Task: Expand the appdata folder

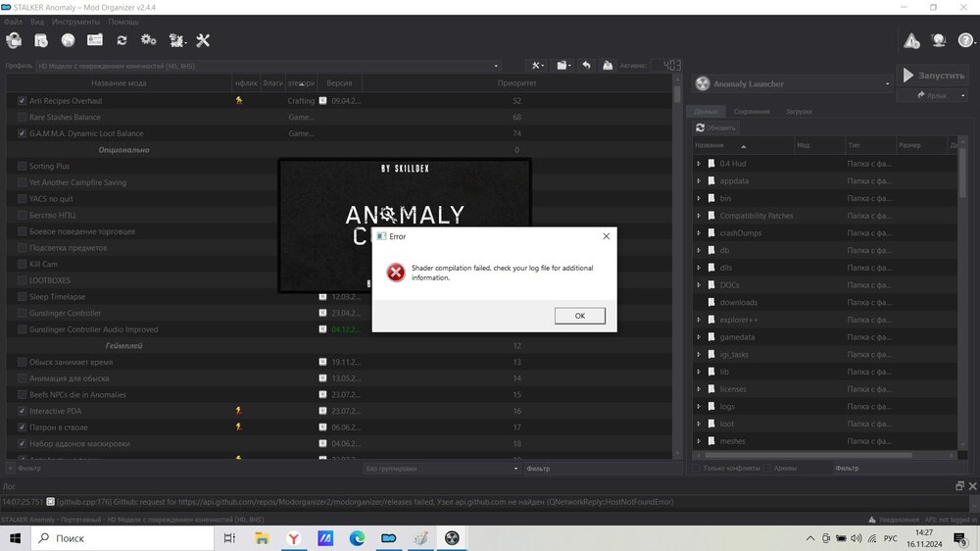Action: pyautogui.click(x=699, y=180)
